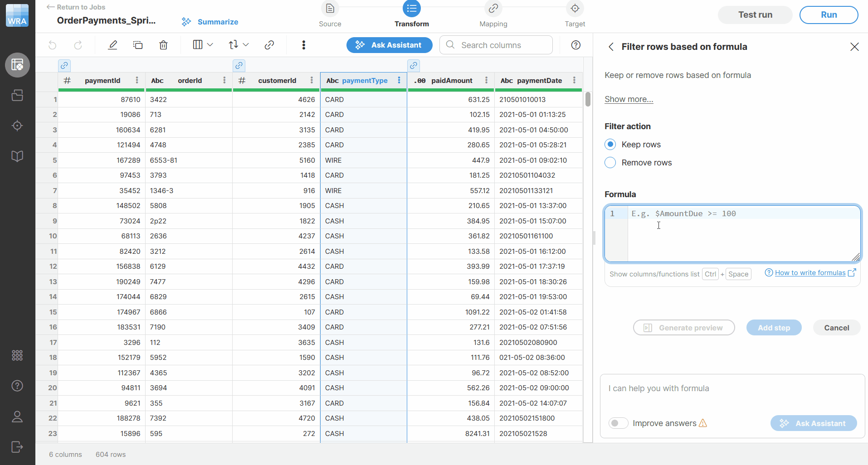868x465 pixels.
Task: Expand the sort order dropdown
Action: [x=239, y=45]
